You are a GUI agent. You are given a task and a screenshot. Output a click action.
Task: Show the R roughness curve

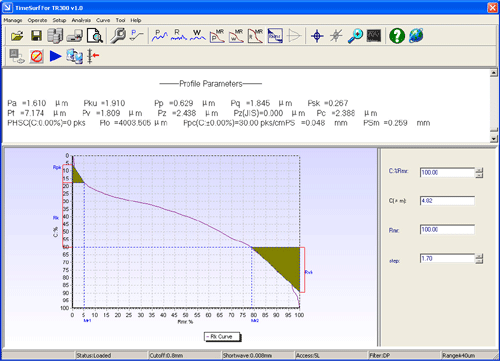point(179,35)
